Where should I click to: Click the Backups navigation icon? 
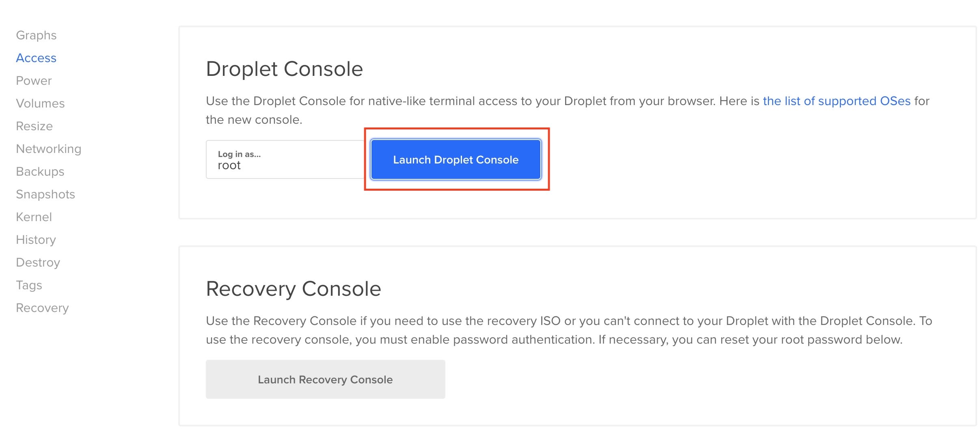40,171
